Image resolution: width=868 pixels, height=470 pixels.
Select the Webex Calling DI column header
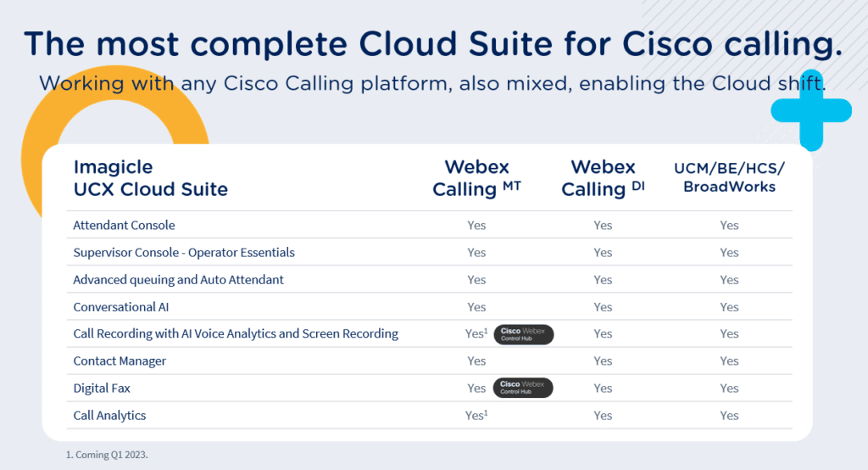point(603,178)
